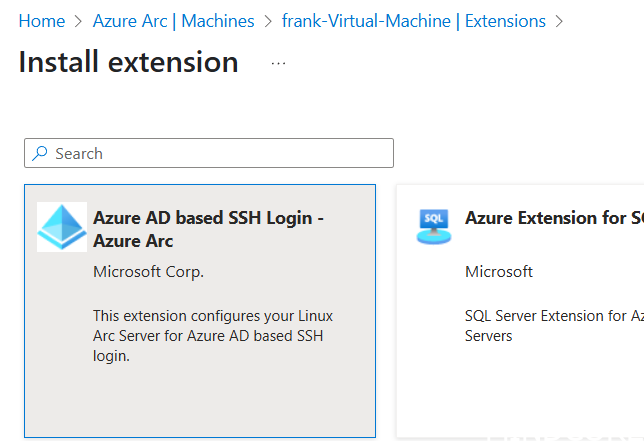Click the Install extension page heading
Viewport: 644px width, 441px height.
128,62
